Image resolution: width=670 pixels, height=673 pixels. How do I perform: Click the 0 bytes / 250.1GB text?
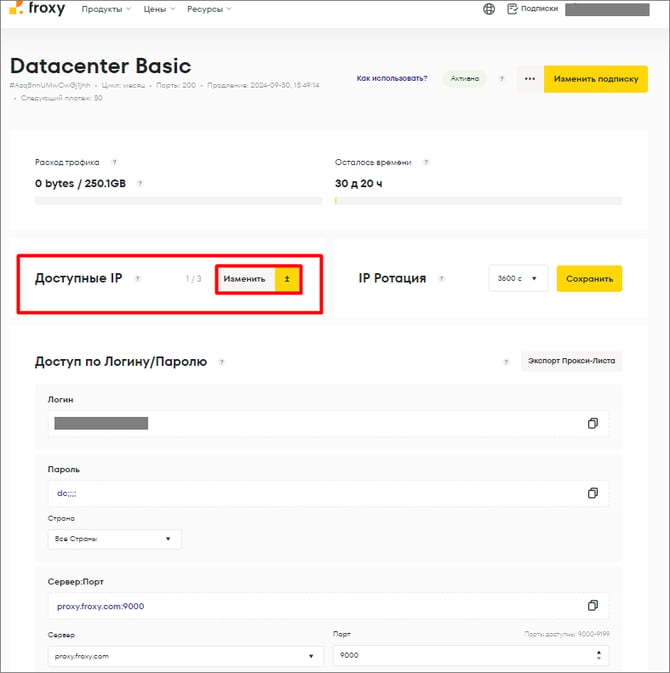80,184
